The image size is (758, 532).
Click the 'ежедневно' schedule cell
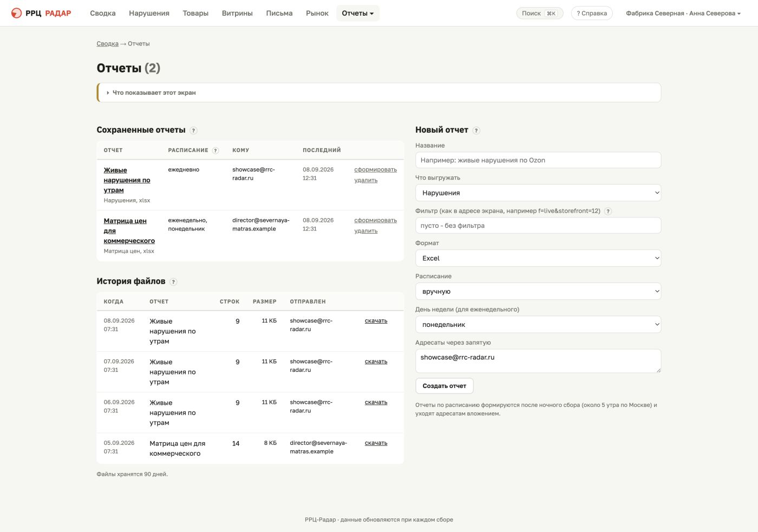pyautogui.click(x=184, y=170)
